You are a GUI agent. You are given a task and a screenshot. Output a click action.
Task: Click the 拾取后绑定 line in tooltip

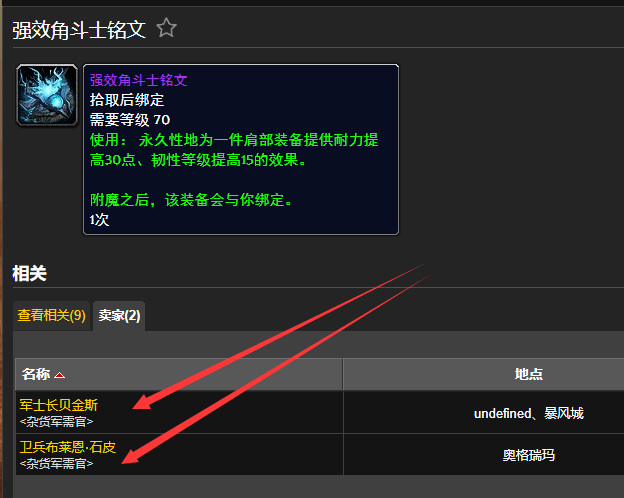(127, 100)
